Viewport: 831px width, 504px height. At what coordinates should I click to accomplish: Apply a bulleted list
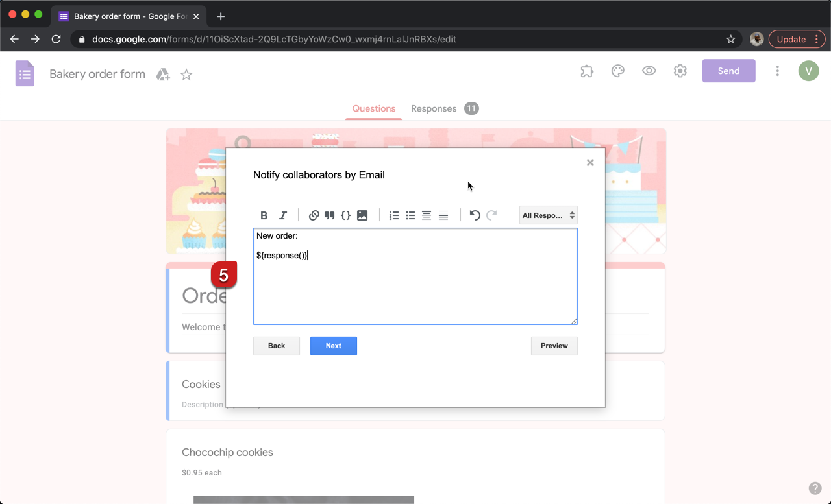coord(410,215)
